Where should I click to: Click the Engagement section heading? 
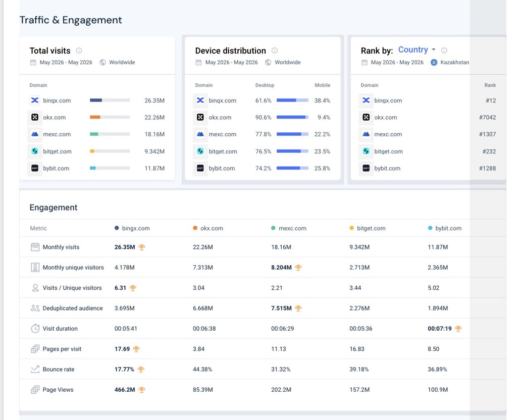(x=54, y=207)
